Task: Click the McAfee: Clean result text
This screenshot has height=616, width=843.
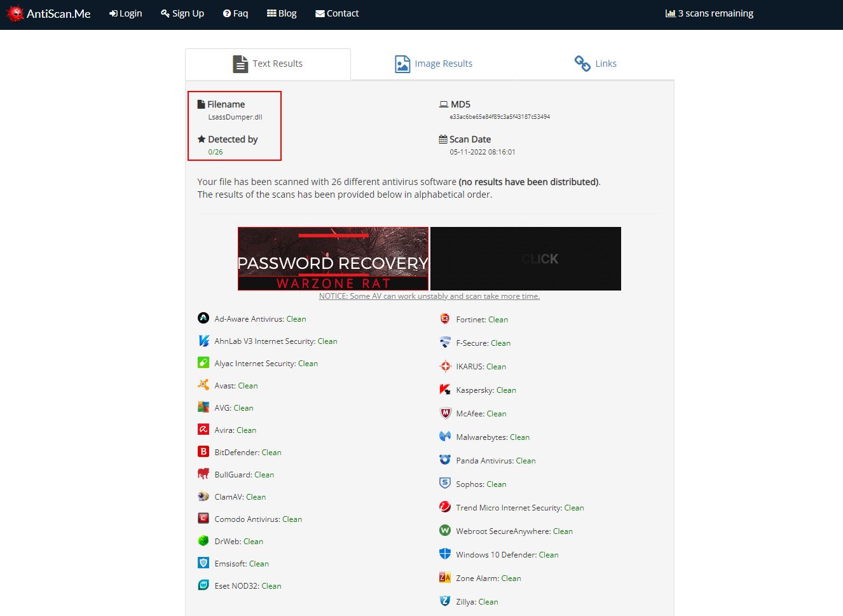Action: (481, 414)
